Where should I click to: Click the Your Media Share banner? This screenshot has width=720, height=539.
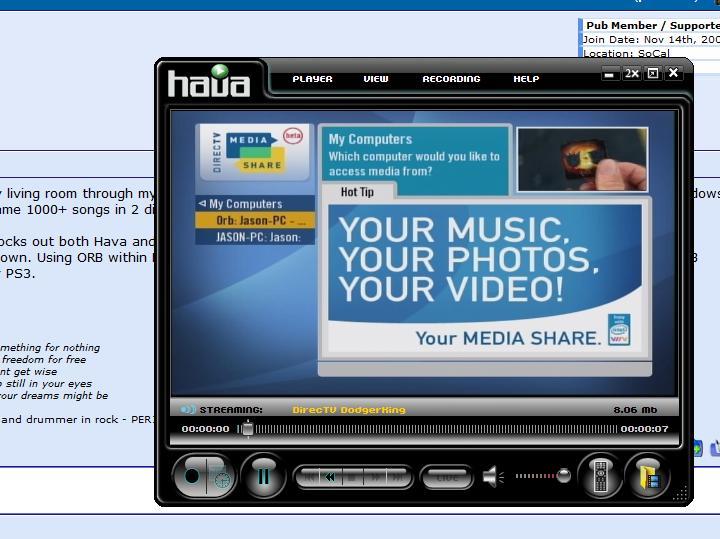click(x=485, y=280)
